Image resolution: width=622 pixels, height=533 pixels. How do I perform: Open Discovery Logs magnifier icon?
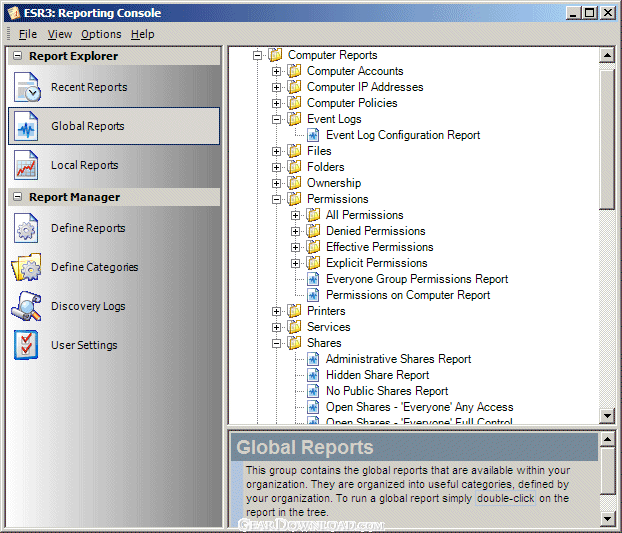click(26, 306)
